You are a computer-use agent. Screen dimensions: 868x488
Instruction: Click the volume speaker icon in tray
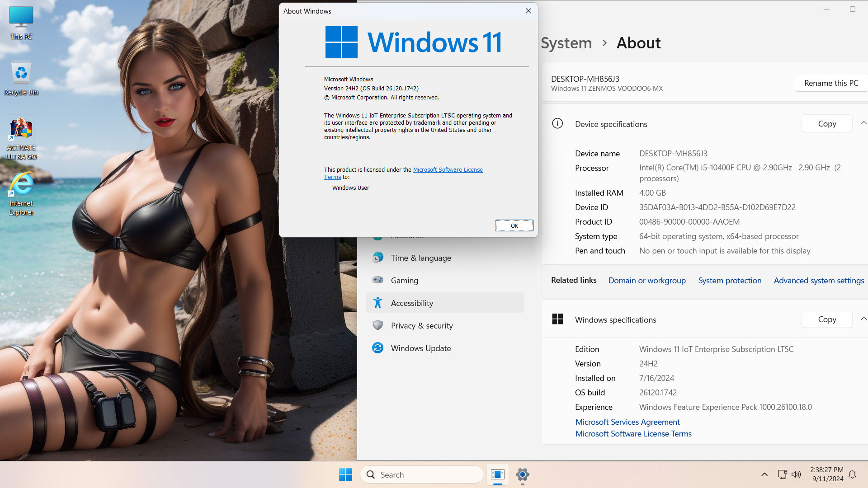pos(796,474)
